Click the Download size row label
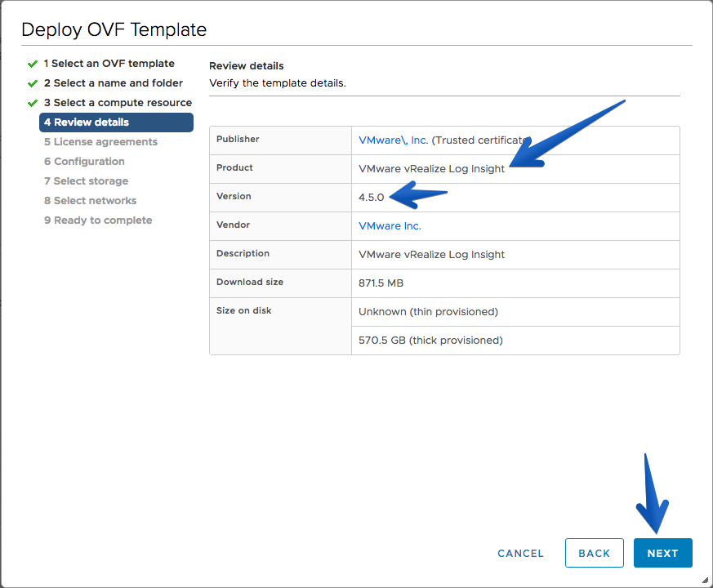The image size is (713, 588). (250, 282)
